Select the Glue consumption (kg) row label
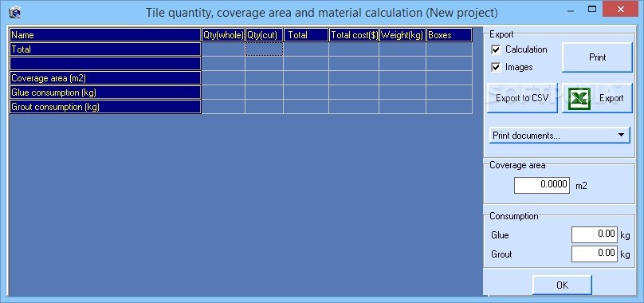644x303 pixels. pyautogui.click(x=105, y=92)
